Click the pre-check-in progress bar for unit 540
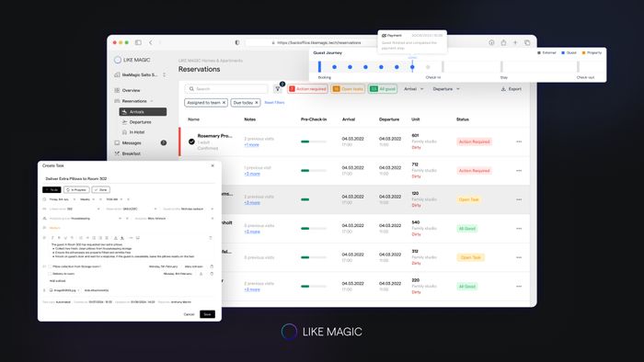 coord(314,229)
